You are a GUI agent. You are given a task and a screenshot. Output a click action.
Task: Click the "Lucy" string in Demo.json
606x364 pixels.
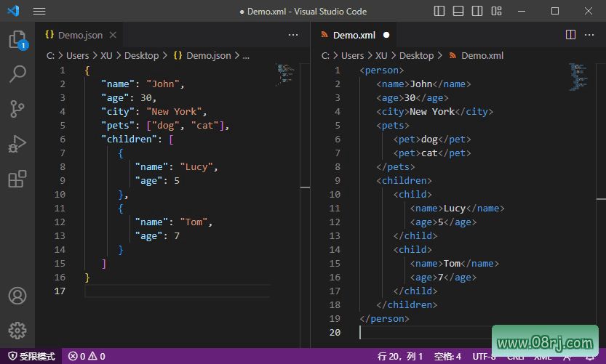click(196, 167)
